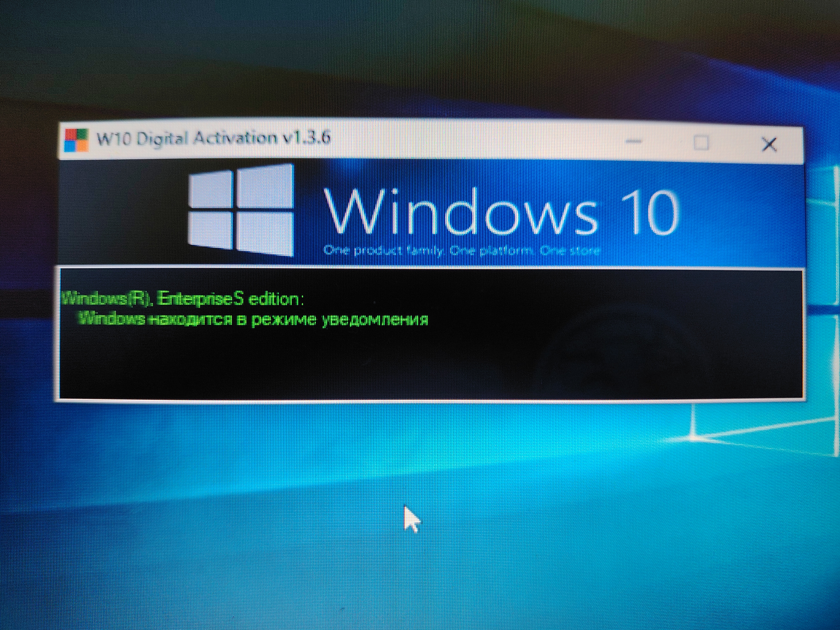840x630 pixels.
Task: Click the Windows logo in the banner
Action: tap(241, 210)
